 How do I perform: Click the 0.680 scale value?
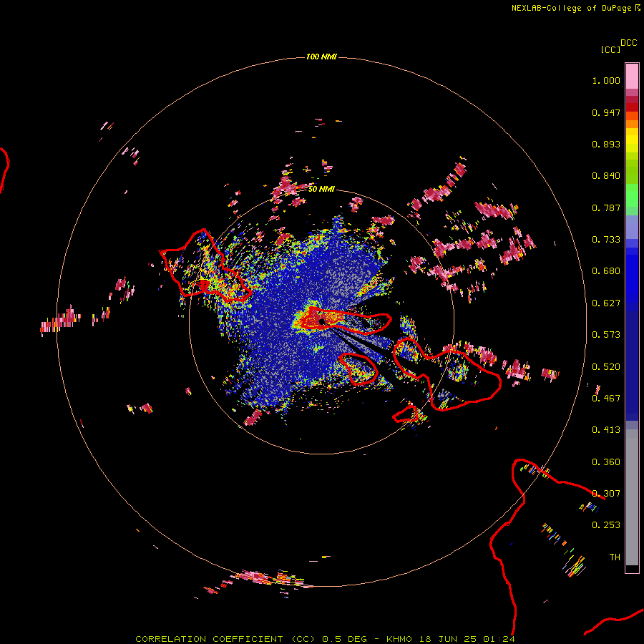click(606, 271)
